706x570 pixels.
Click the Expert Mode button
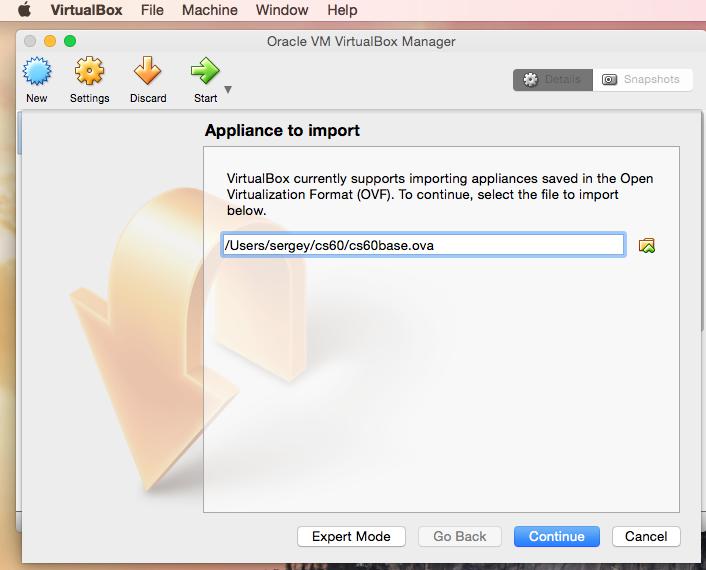[351, 536]
